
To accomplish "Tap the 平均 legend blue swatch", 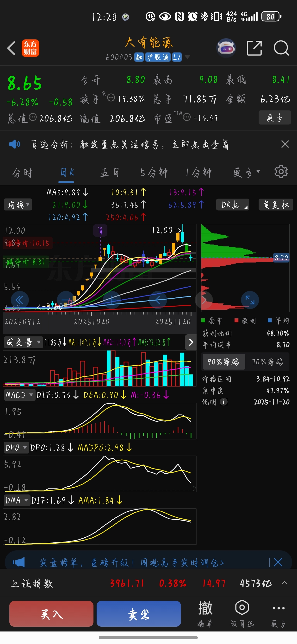I will [x=270, y=320].
